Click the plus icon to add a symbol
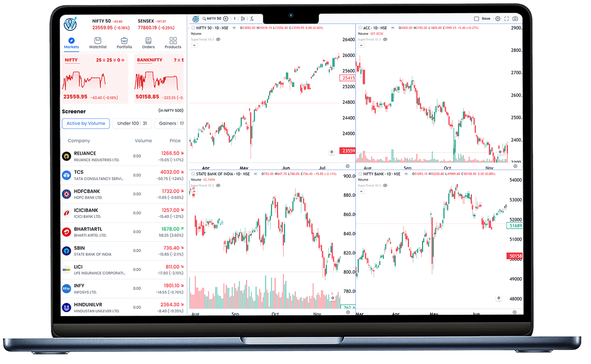 click(x=226, y=19)
